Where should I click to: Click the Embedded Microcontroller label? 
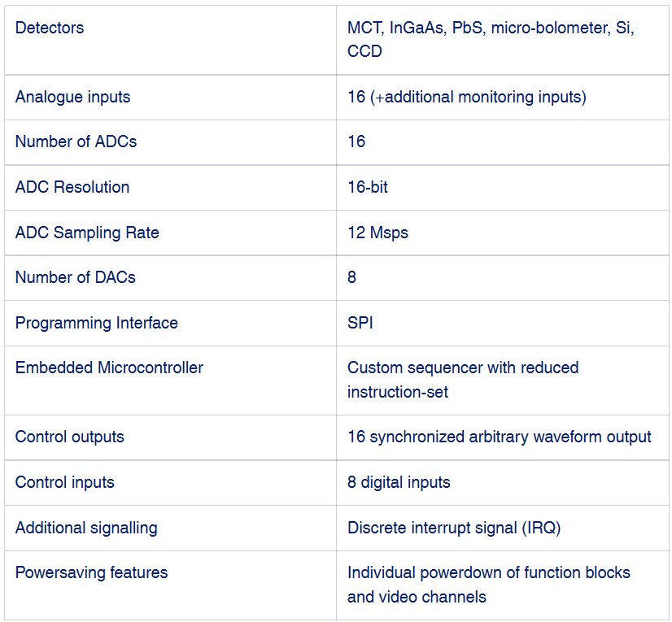coord(109,368)
